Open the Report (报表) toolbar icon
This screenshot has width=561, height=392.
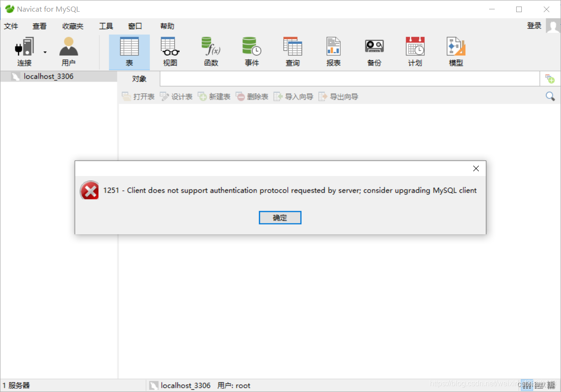tap(333, 52)
